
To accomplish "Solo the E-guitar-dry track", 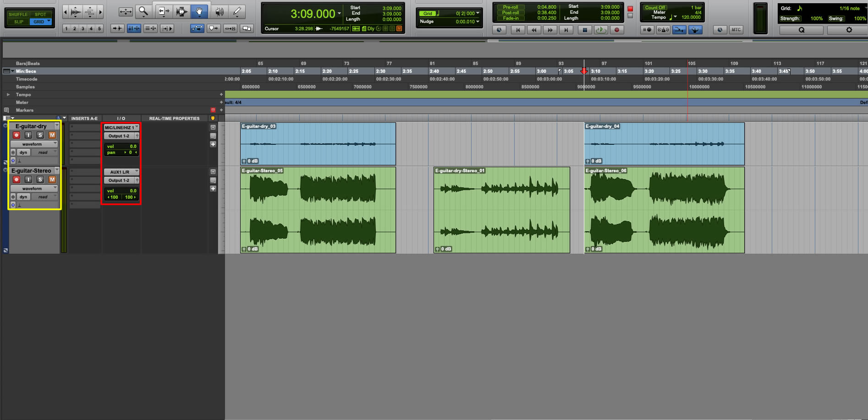I will click(40, 135).
